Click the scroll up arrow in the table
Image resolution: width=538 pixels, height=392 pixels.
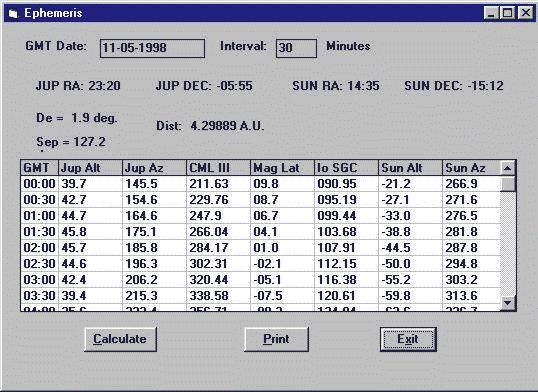(507, 168)
